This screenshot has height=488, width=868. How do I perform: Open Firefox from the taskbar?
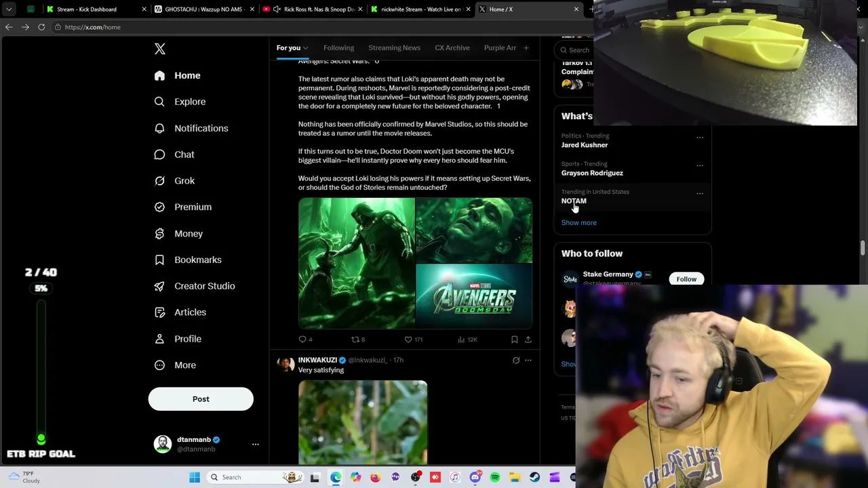point(375,477)
